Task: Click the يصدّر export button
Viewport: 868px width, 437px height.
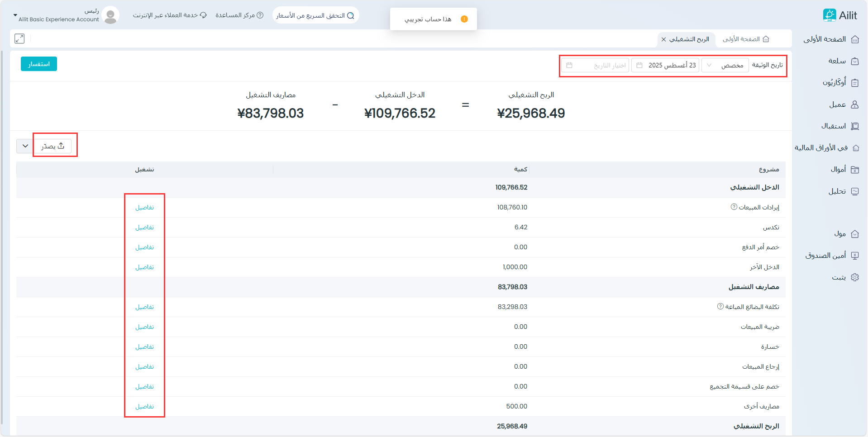Action: coord(52,146)
